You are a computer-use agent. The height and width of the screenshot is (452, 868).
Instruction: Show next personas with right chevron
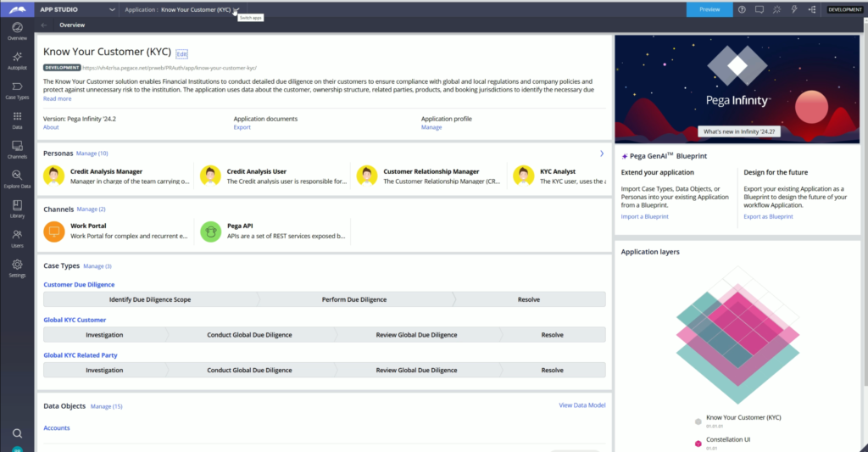(602, 153)
